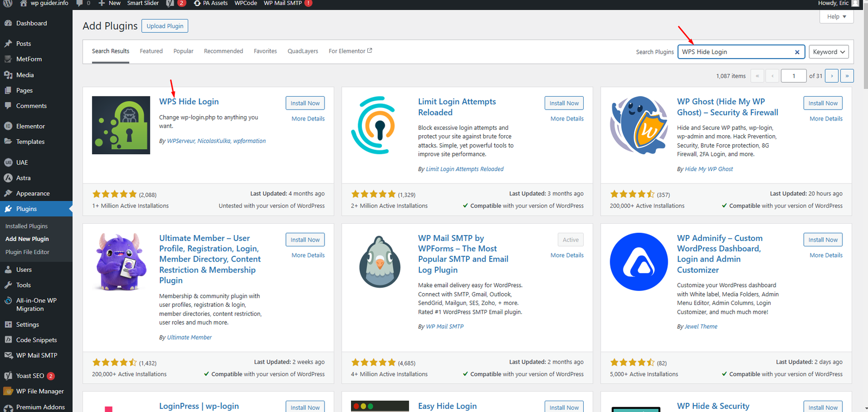The image size is (868, 412).
Task: Open the Keyword search type dropdown
Action: coord(828,52)
